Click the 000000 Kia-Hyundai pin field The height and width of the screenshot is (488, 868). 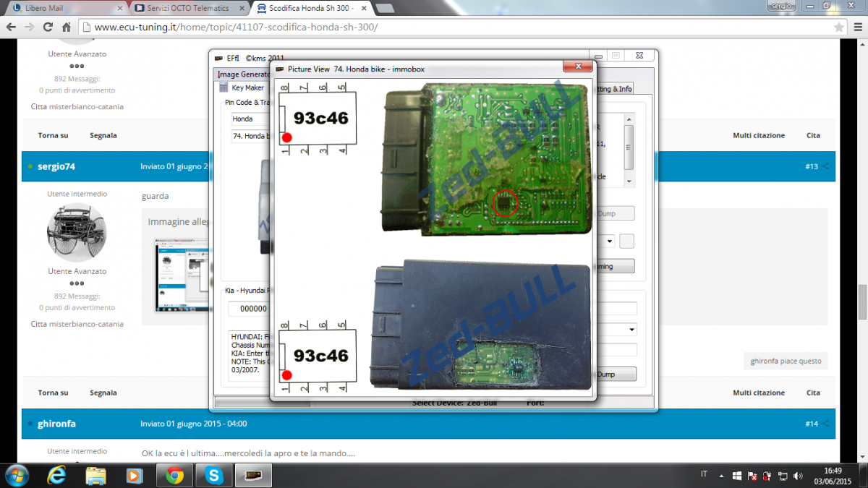point(249,308)
